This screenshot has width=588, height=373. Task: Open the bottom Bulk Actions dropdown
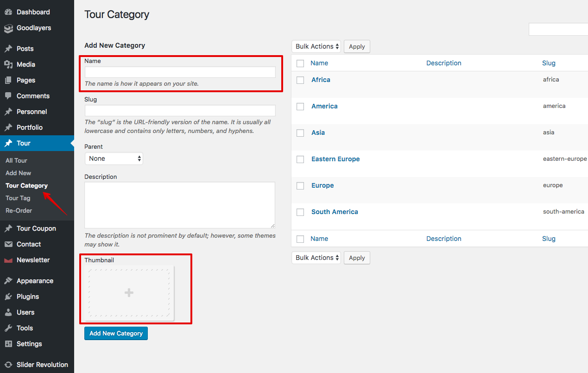316,258
